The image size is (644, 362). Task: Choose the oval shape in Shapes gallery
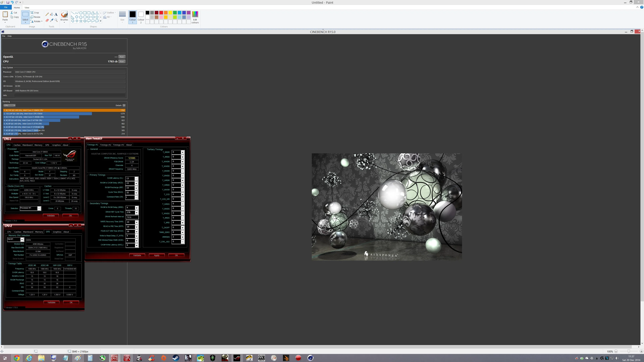click(x=81, y=13)
